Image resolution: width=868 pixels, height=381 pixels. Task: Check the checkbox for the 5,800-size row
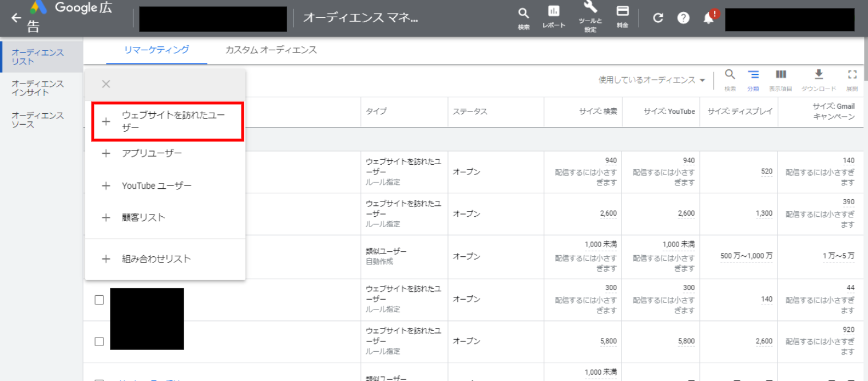[x=99, y=342]
